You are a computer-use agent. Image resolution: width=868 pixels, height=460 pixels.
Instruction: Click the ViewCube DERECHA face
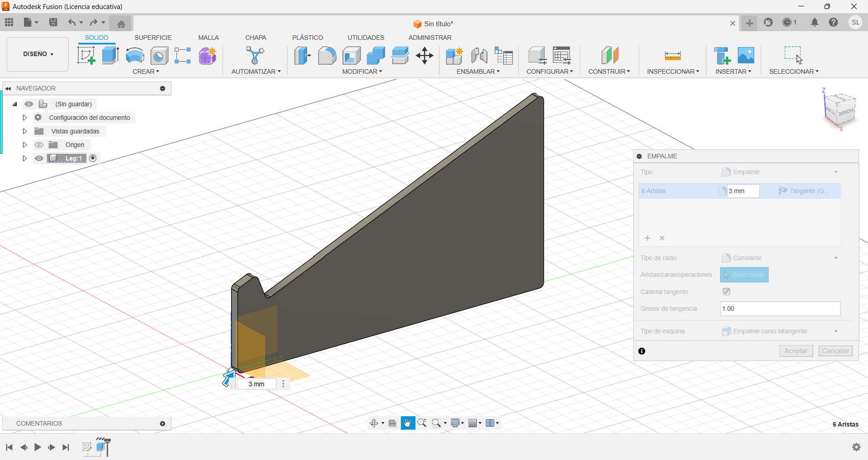[x=845, y=112]
